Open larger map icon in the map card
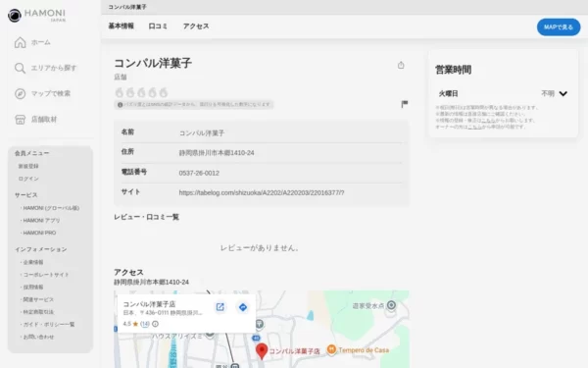Viewport: 588px width, 368px height. click(x=220, y=307)
